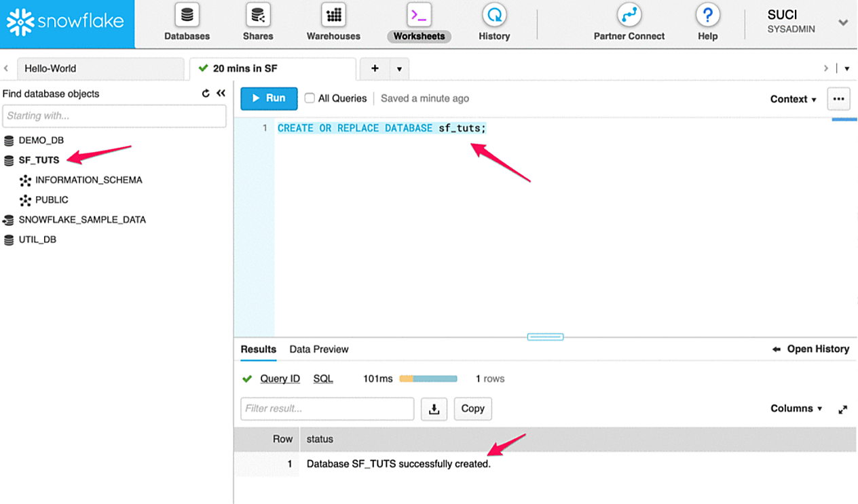Select the PUBLIC schema tree item
The width and height of the screenshot is (858, 504).
52,200
